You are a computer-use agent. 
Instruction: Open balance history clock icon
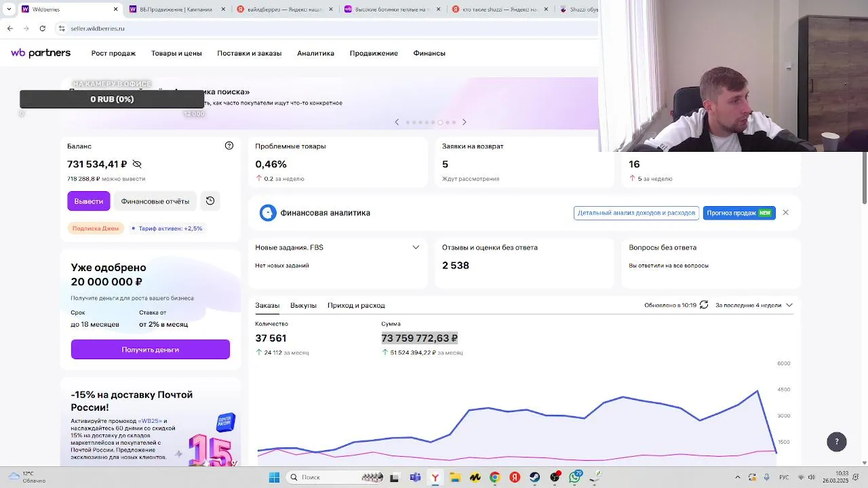[210, 201]
